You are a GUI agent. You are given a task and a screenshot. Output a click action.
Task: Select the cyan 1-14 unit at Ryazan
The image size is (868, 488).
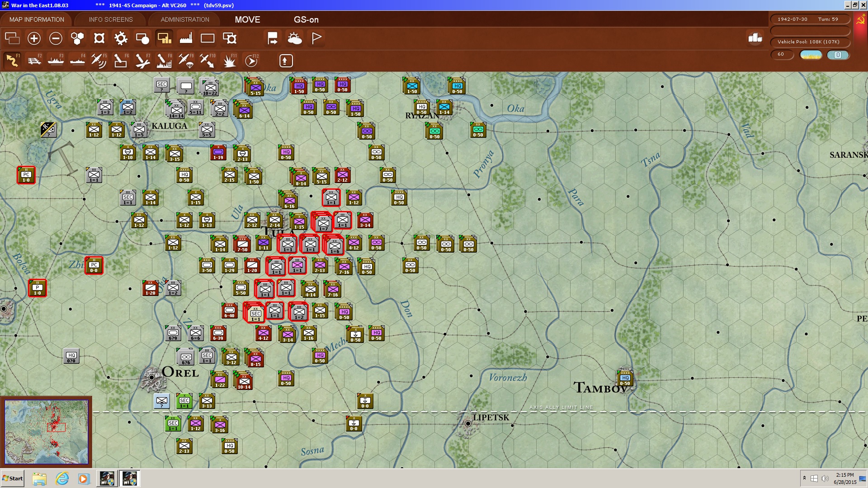click(x=444, y=108)
